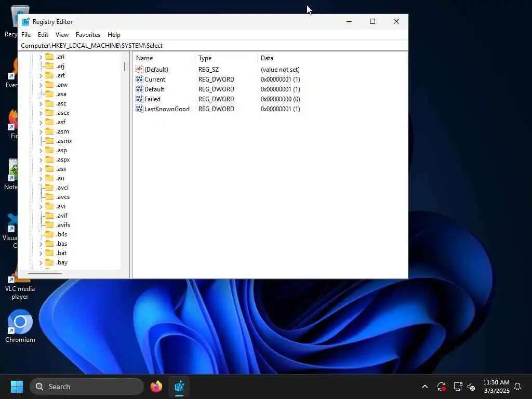The height and width of the screenshot is (399, 532).
Task: Open Firefox from the taskbar
Action: (x=156, y=387)
